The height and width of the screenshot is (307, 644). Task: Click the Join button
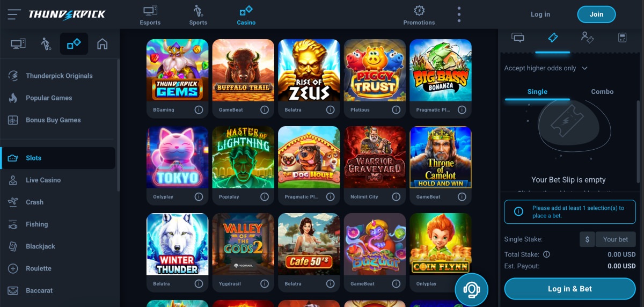pyautogui.click(x=596, y=14)
